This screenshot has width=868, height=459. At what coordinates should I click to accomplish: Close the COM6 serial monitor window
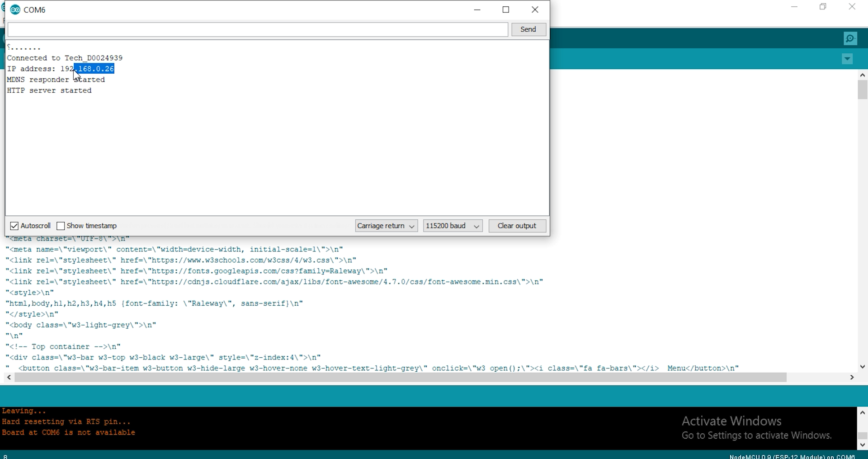[535, 10]
